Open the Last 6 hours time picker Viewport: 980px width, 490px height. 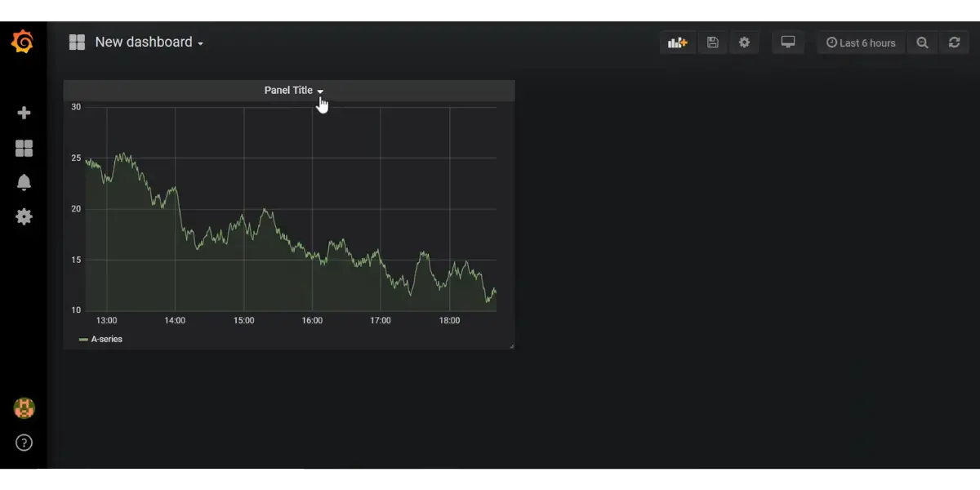click(x=861, y=42)
